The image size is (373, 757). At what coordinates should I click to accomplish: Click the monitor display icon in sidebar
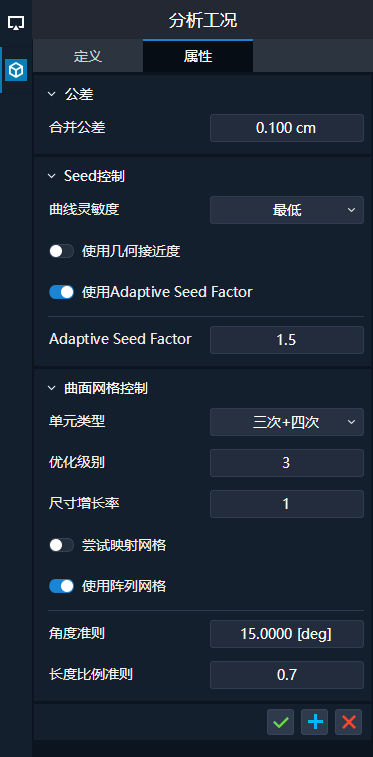16,22
